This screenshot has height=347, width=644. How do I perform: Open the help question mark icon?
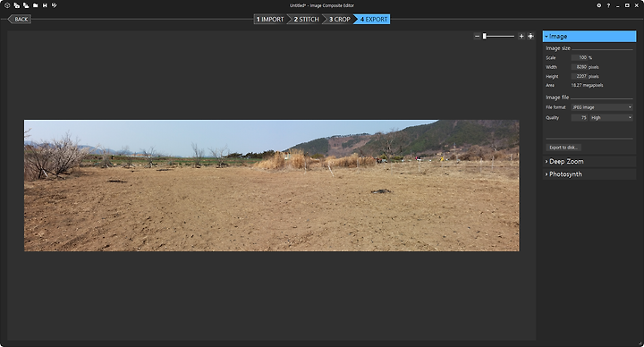(x=608, y=5)
